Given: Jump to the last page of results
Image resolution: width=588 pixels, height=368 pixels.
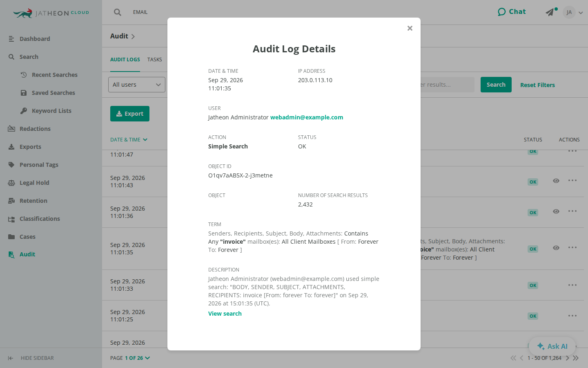Looking at the screenshot, I should (x=576, y=358).
